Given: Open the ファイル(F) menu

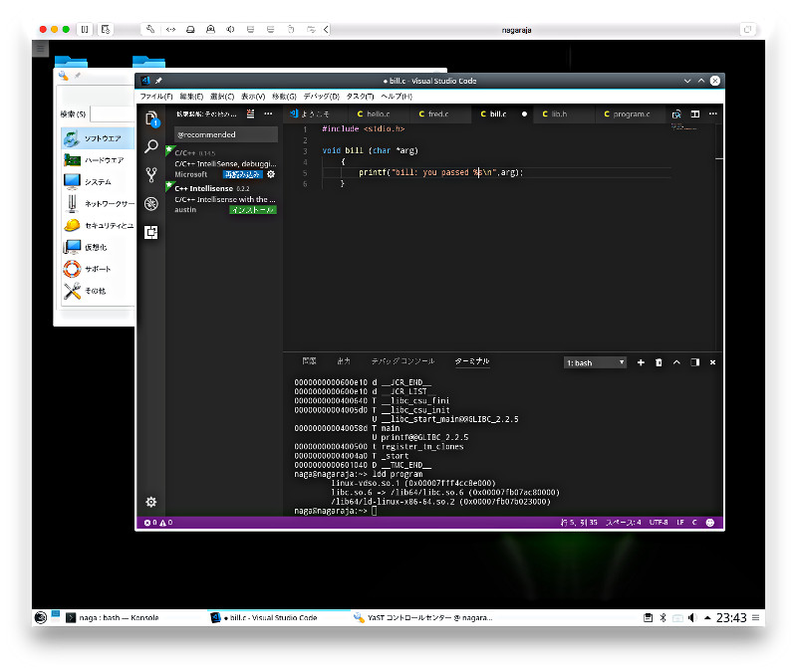Looking at the screenshot, I should point(156,96).
